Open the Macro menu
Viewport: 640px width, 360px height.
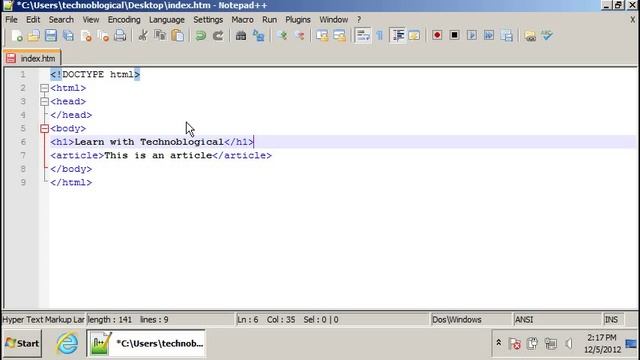242,20
